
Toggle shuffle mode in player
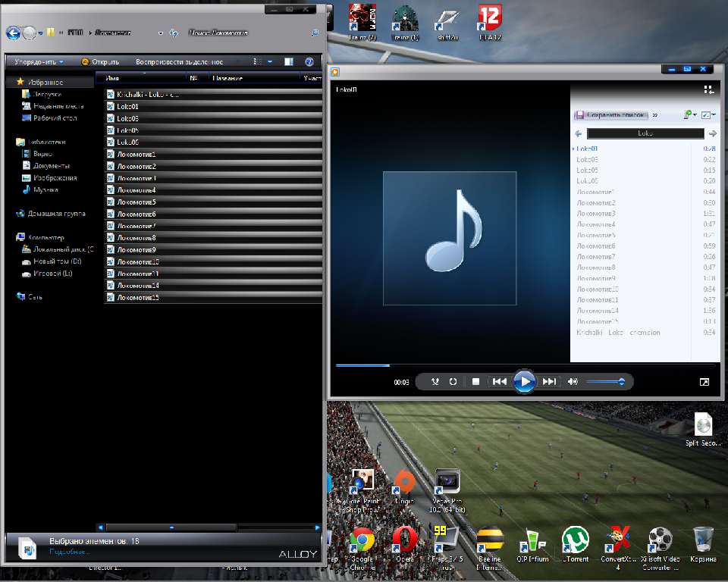point(435,382)
